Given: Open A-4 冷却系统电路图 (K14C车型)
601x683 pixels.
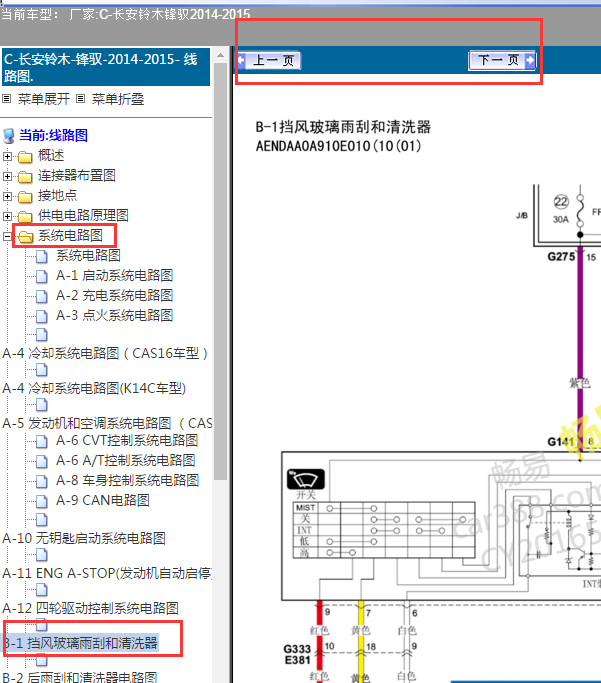Looking at the screenshot, I should (x=94, y=388).
